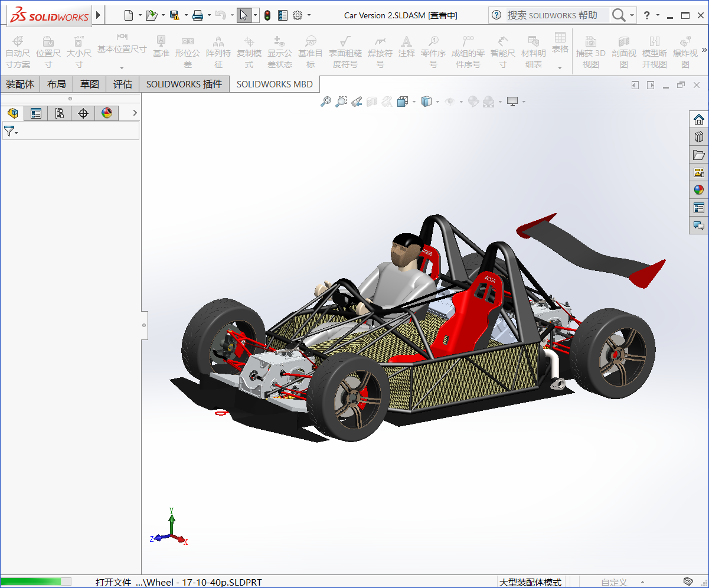Viewport: 709px width, 588px height.
Task: Click the Rebuild traffic light icon
Action: (x=267, y=15)
